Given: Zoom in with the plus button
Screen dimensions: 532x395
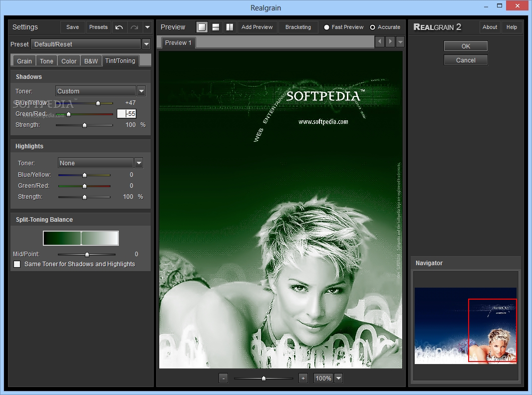Looking at the screenshot, I should tap(303, 378).
